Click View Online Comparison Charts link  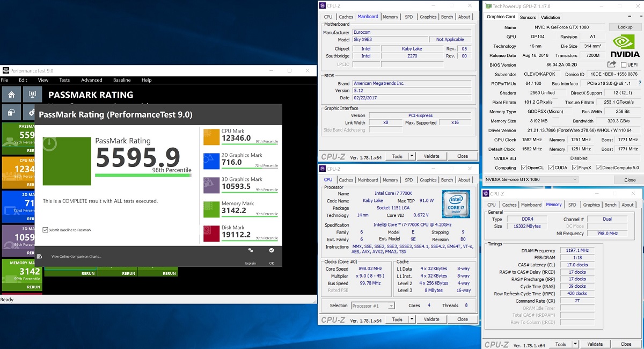(76, 257)
